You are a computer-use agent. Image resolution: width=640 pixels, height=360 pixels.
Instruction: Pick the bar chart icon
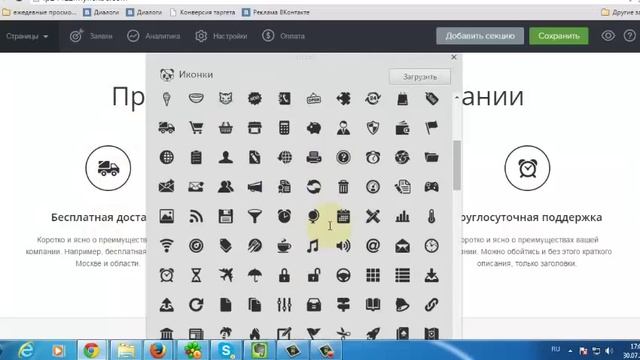[x=402, y=217]
